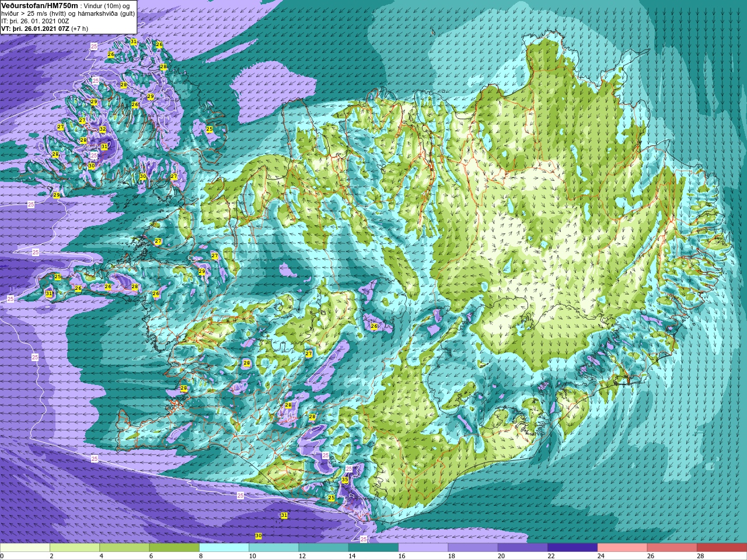
Task: Pick the red above-28 m/s legend swatch
Action: [721, 548]
